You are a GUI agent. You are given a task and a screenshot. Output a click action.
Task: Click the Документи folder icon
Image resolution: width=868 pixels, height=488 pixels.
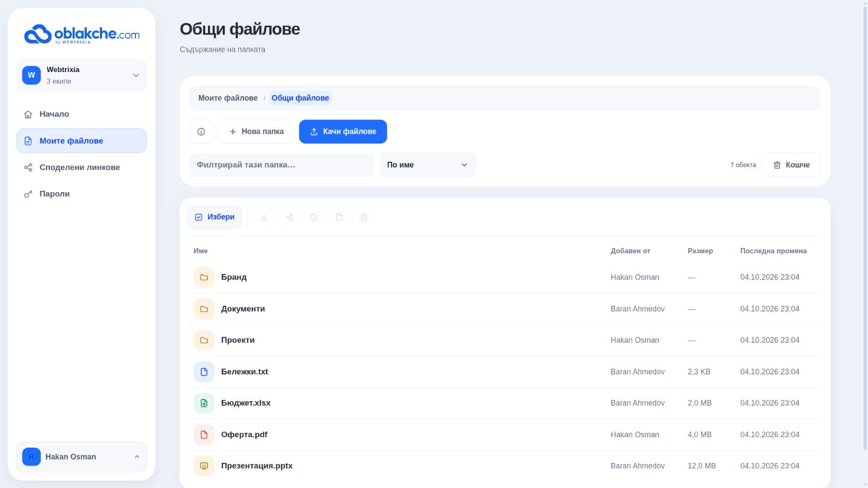204,309
